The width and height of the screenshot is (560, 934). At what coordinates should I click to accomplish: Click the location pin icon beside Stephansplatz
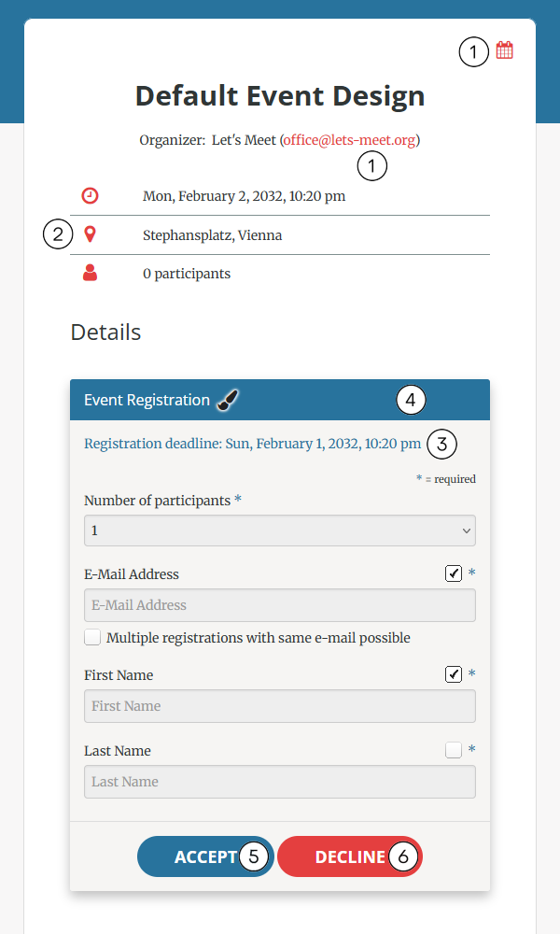(x=90, y=234)
